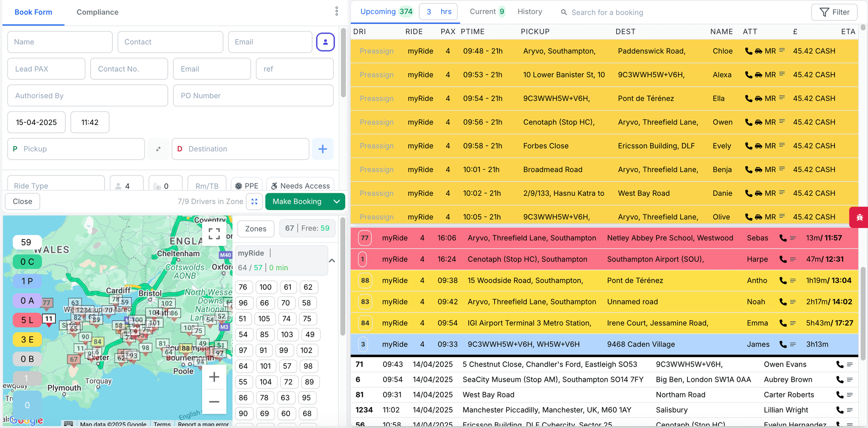The width and height of the screenshot is (868, 428).
Task: Click the Search for a booking field
Action: coord(607,13)
